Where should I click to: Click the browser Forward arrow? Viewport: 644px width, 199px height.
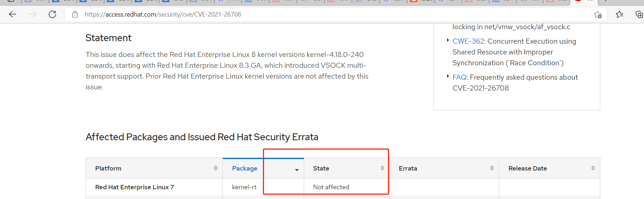(x=33, y=14)
